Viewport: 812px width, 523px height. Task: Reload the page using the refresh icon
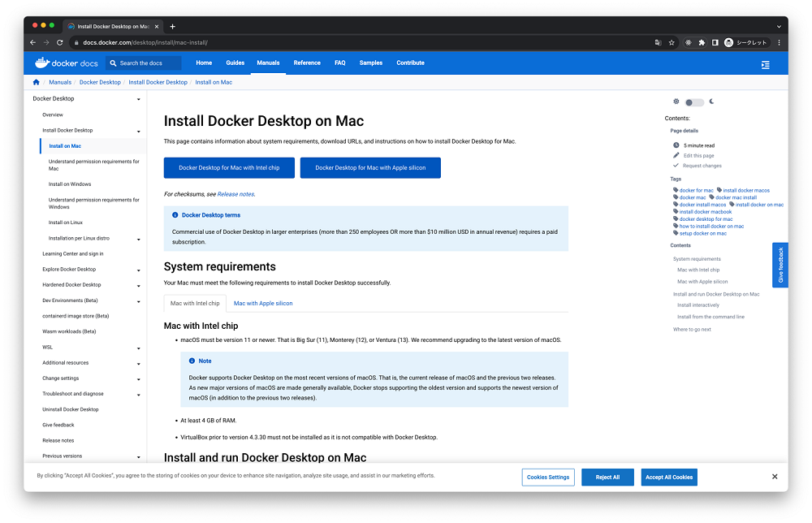(x=59, y=42)
